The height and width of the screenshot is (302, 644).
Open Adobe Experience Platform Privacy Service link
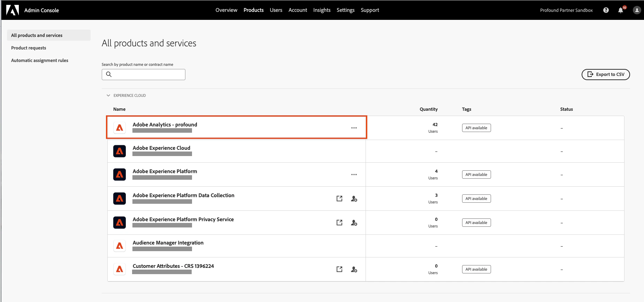click(x=183, y=219)
